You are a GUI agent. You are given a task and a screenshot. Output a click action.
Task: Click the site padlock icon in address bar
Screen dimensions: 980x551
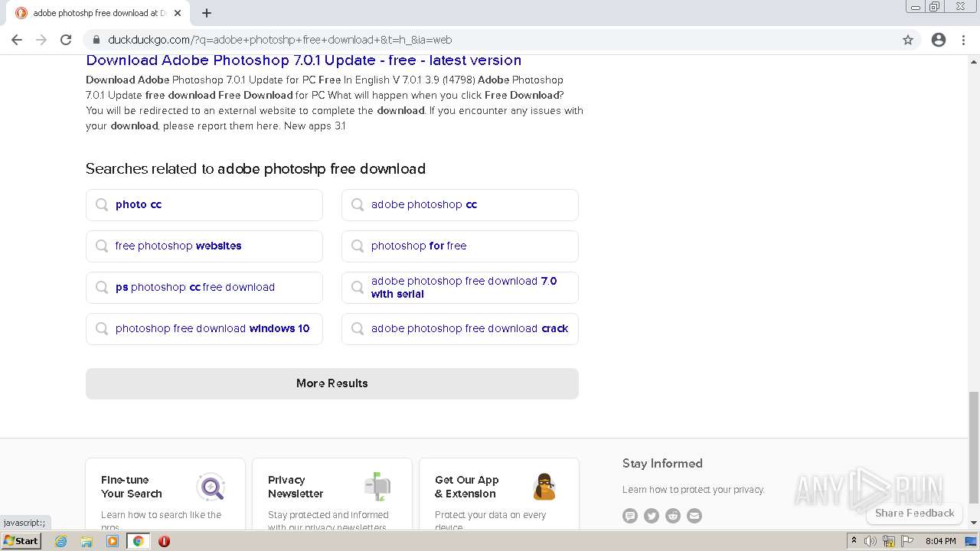(x=96, y=40)
